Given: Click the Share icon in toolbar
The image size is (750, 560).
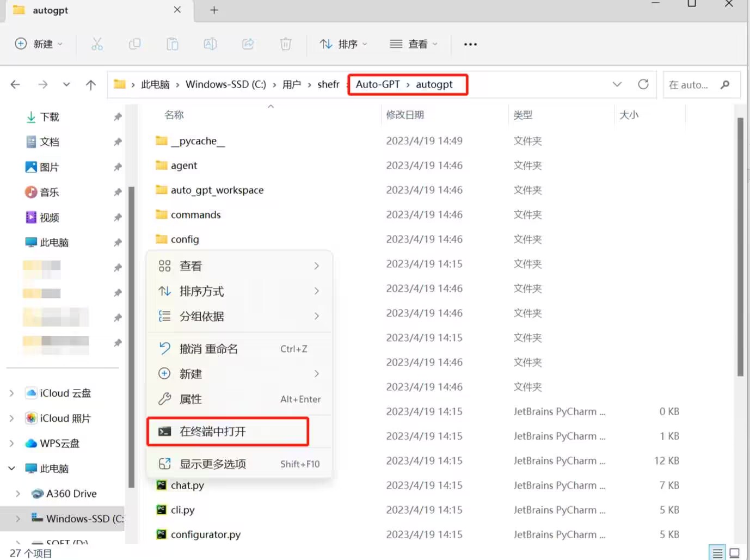Looking at the screenshot, I should [248, 44].
